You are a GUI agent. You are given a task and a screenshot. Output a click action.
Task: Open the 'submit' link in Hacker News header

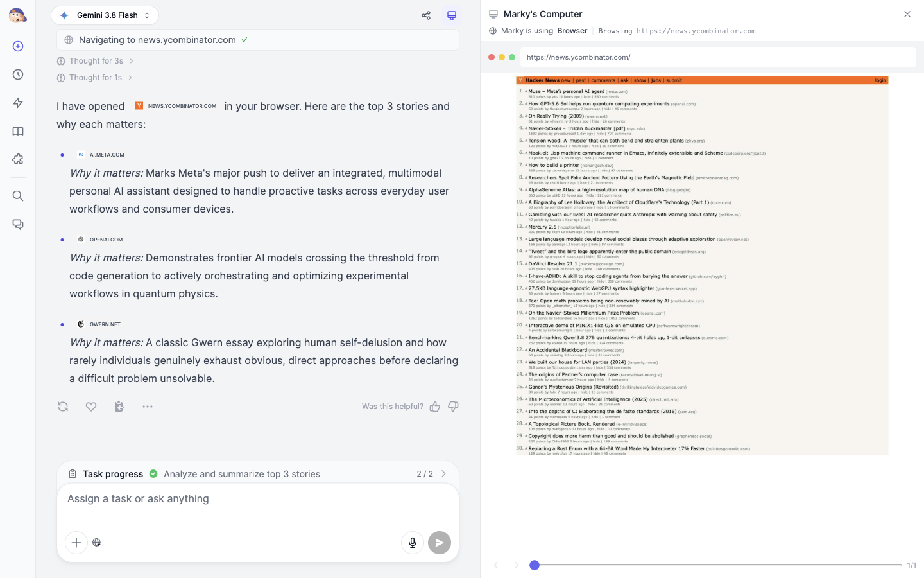point(674,80)
